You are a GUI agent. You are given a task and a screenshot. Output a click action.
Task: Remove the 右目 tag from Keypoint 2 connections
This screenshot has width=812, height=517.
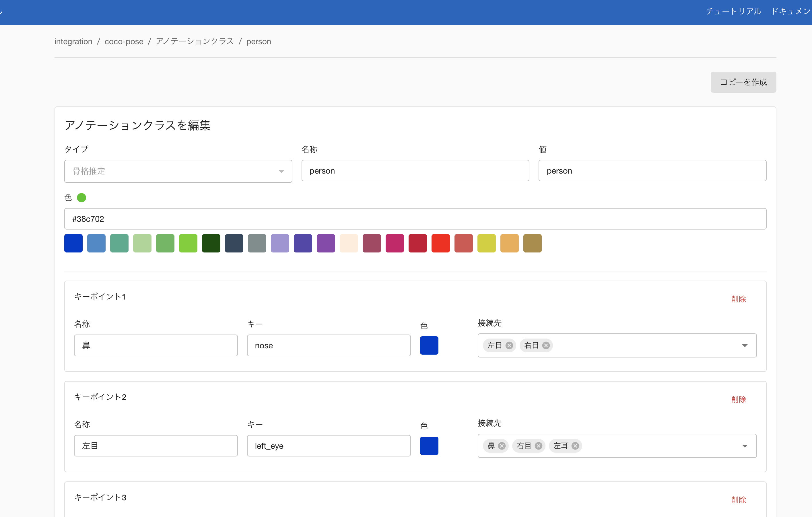click(x=539, y=446)
